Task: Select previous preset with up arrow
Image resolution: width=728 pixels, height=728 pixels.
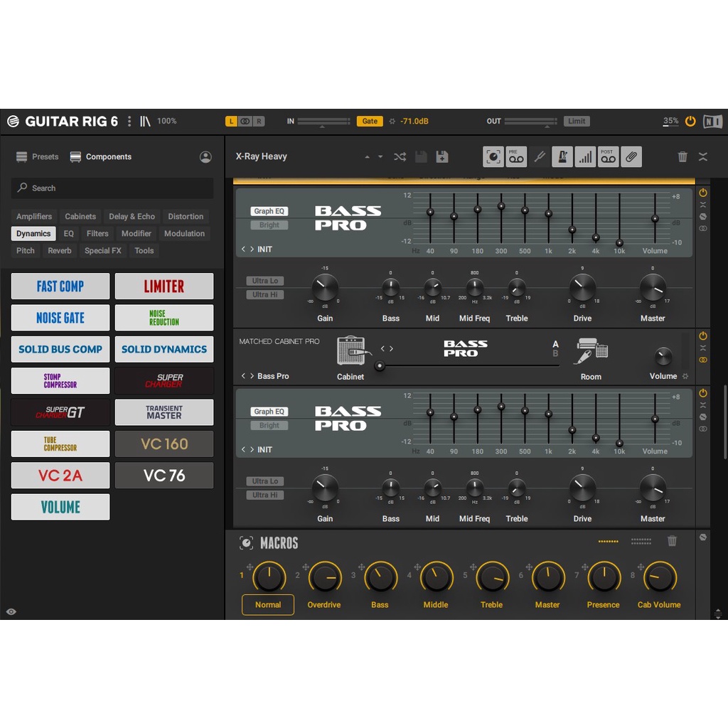Action: 368,157
